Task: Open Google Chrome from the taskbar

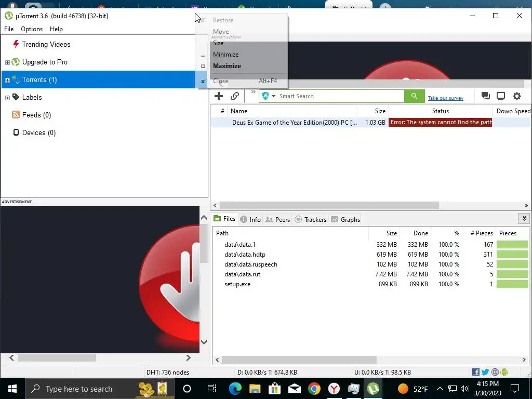Action: coord(314,389)
